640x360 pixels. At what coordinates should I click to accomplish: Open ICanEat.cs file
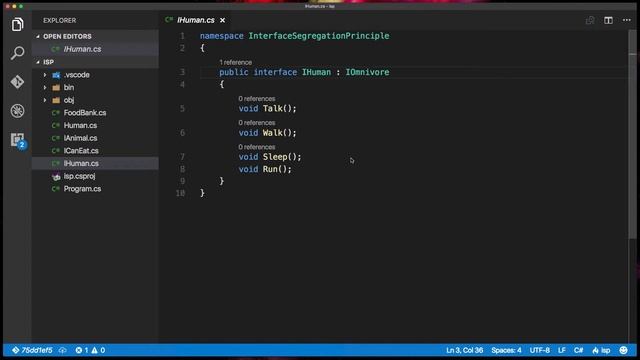tap(96, 151)
